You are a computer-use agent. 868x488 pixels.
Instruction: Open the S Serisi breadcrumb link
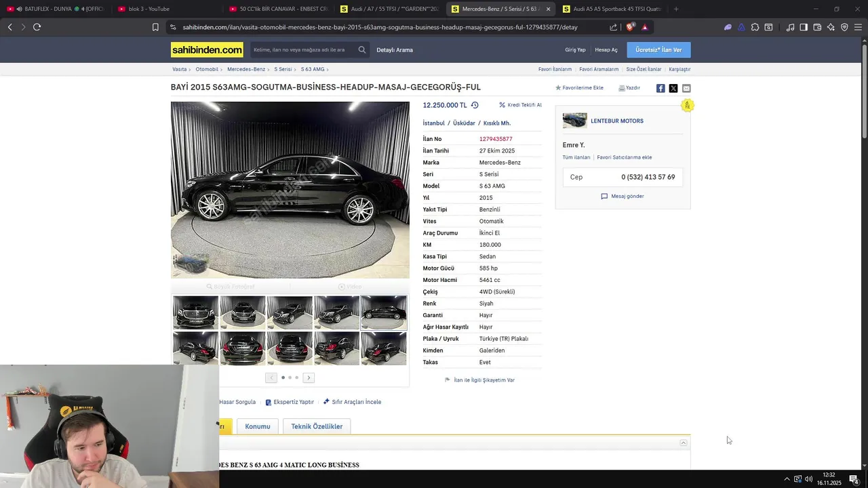(283, 69)
